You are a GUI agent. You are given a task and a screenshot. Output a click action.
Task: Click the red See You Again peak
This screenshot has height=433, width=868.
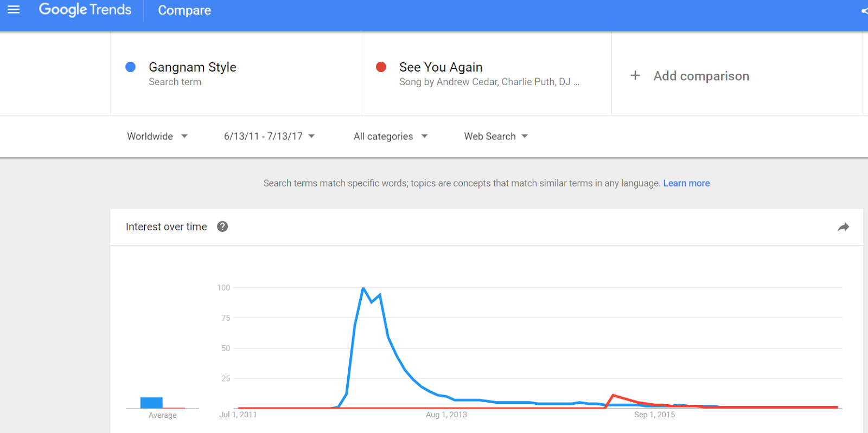coord(613,395)
